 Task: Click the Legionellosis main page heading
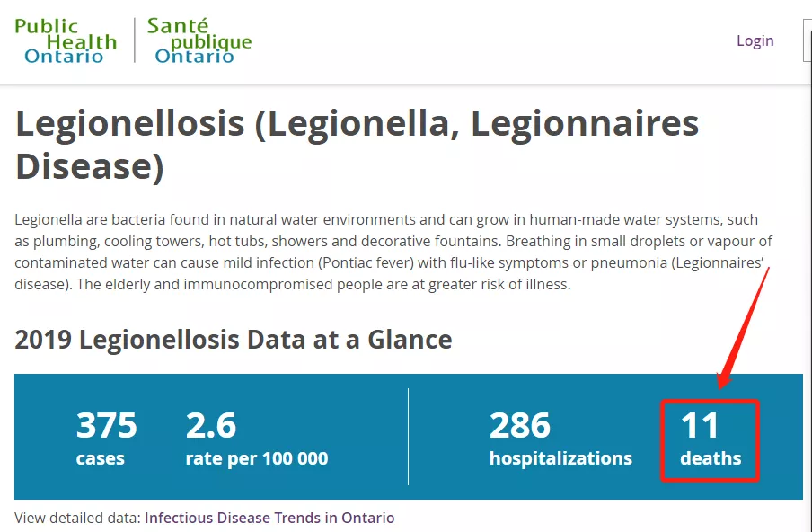pos(357,145)
